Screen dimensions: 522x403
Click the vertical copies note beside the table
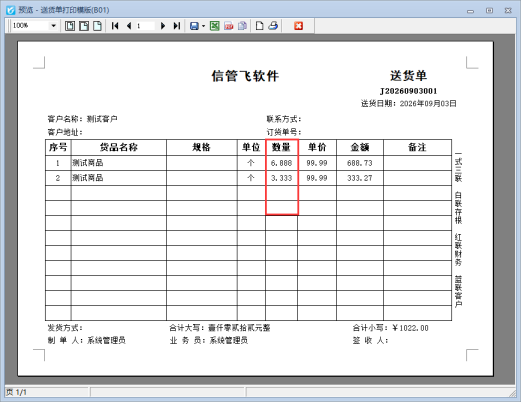click(x=458, y=230)
